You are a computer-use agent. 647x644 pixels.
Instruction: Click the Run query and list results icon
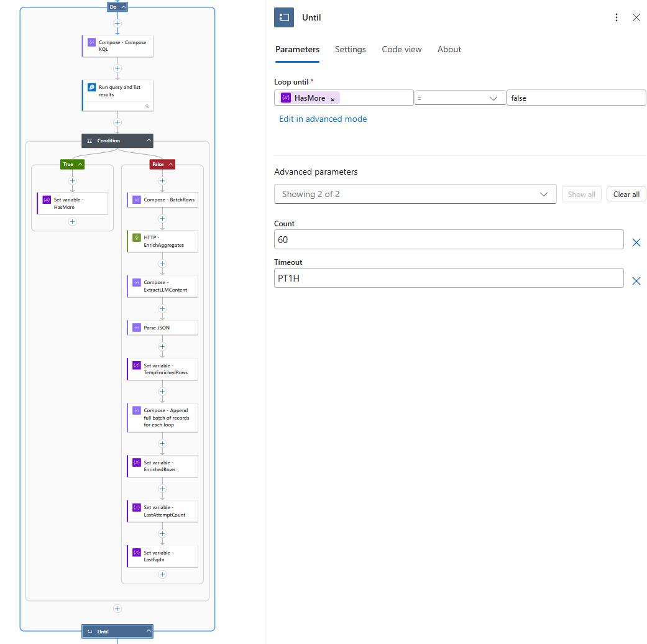[92, 88]
